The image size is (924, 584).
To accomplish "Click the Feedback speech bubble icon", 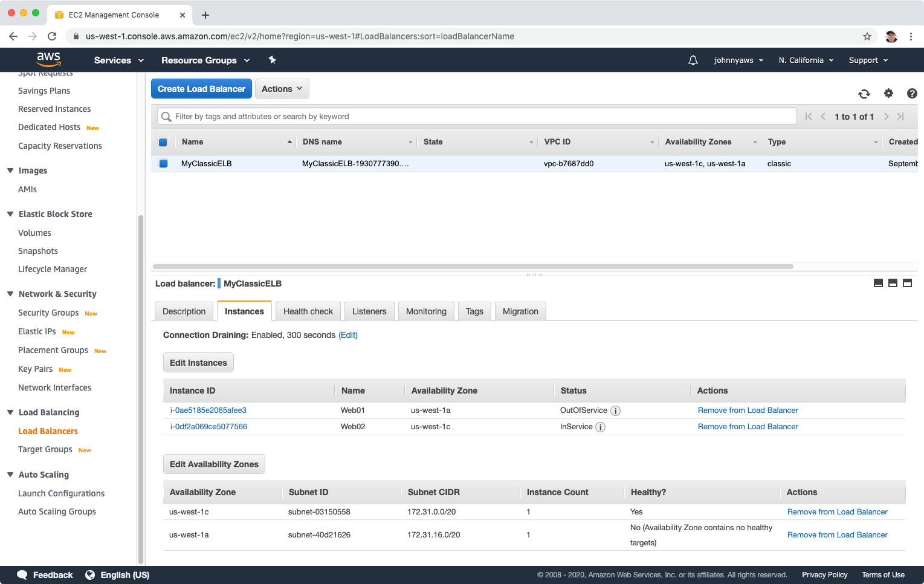I will (x=22, y=575).
